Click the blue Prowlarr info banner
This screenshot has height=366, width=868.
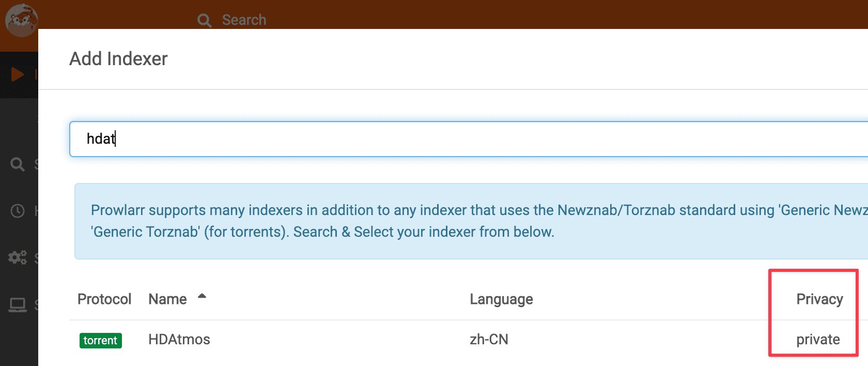[x=471, y=221]
